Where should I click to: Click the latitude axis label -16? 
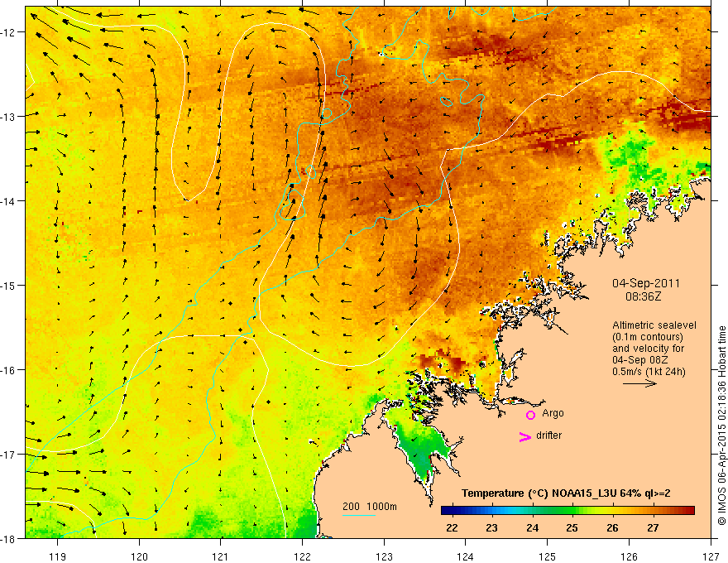point(8,370)
